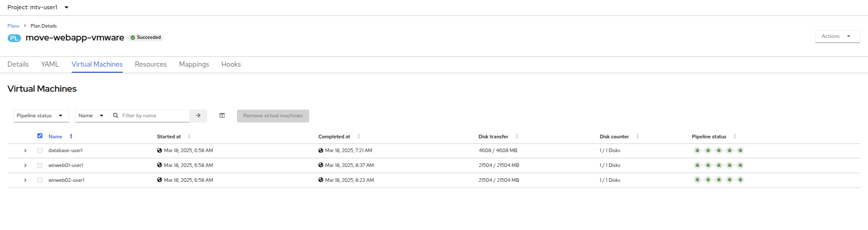The width and height of the screenshot is (868, 230).
Task: Select the winweb01-user1 row checkbox
Action: click(x=40, y=165)
